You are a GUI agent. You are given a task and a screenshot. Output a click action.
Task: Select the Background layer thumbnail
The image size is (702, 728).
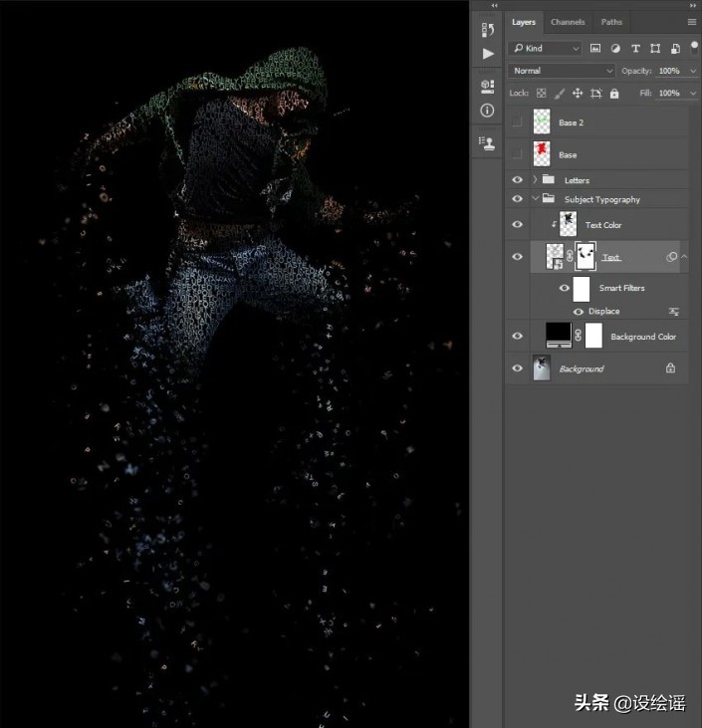click(x=542, y=367)
